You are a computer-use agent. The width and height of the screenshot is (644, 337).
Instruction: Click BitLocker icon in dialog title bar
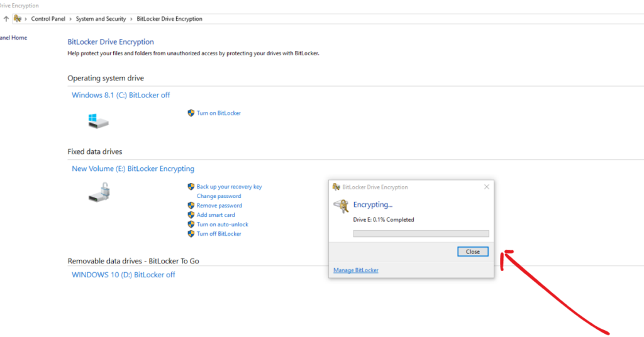(336, 187)
